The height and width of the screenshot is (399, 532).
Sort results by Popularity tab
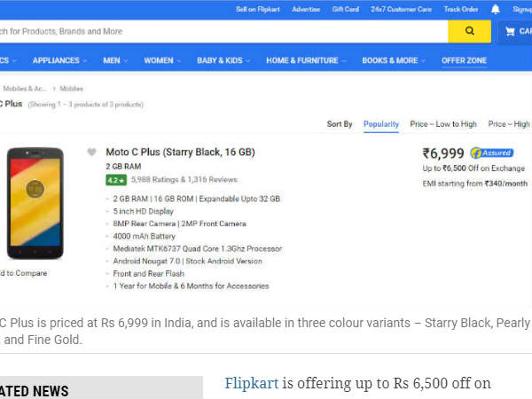[x=381, y=124]
